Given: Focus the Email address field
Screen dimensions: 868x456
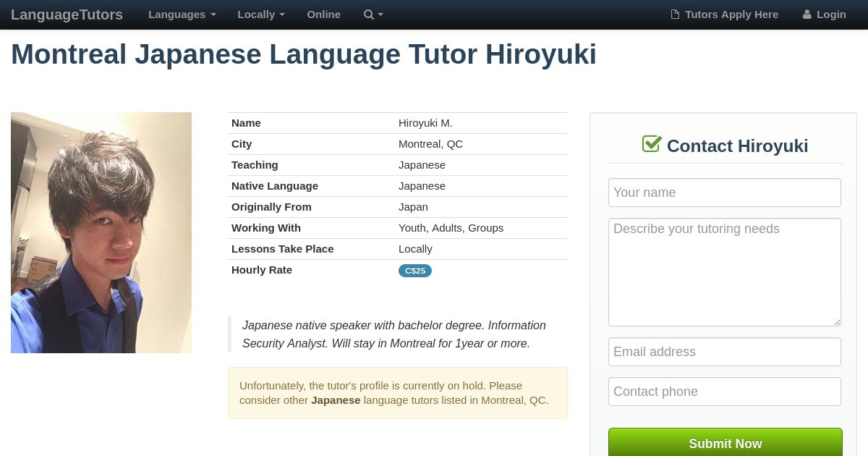Looking at the screenshot, I should click(x=725, y=352).
